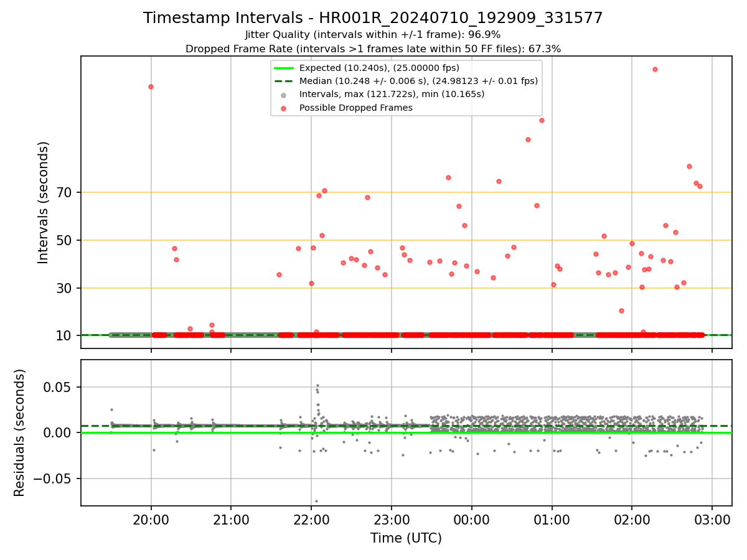Select the 'Intervals (seconds)' y-axis label
Screen dimensions: 747x560
pyautogui.click(x=44, y=202)
